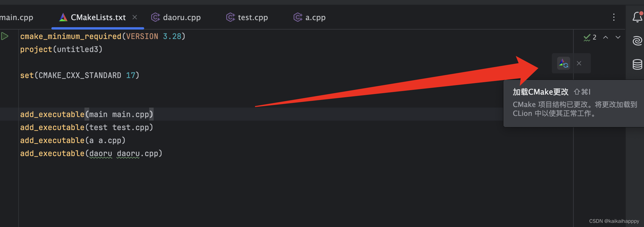This screenshot has height=227, width=644.
Task: Run the CMake project from the gutter
Action: [x=4, y=36]
